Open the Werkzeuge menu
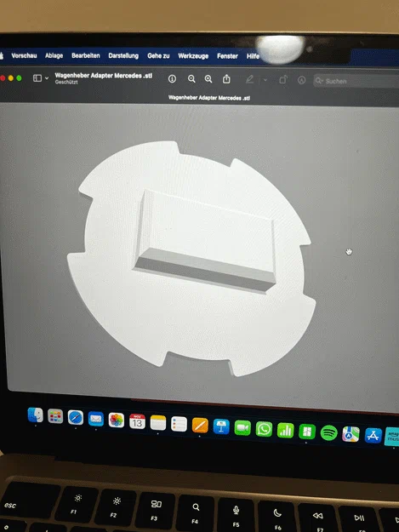Screen dimensions: 399x532 [193, 56]
